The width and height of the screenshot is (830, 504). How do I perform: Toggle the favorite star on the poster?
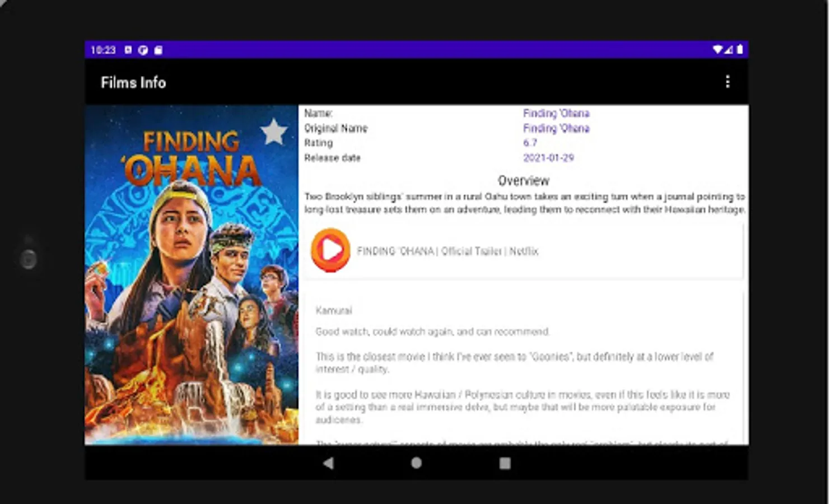[274, 132]
